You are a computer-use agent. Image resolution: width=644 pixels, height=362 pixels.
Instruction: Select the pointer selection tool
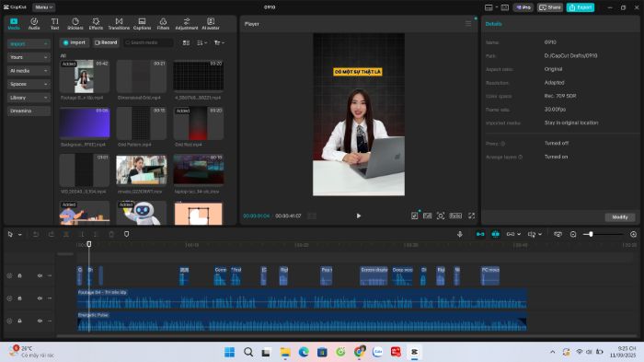coord(11,235)
